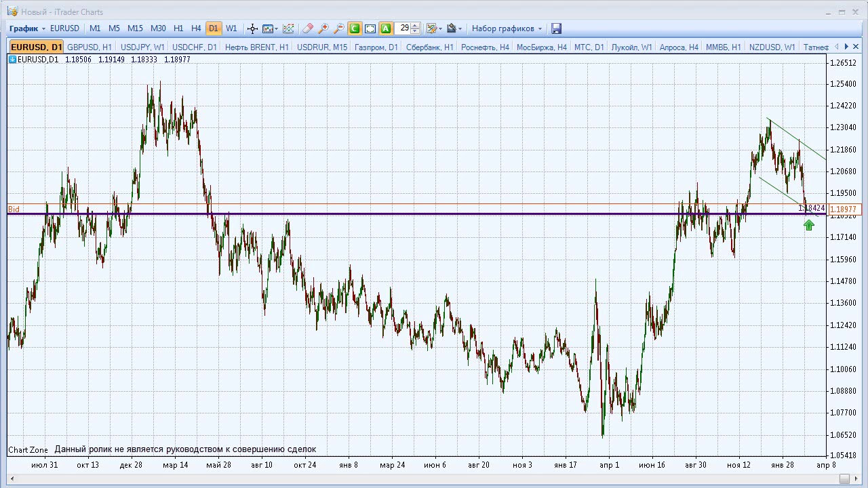Click the indicators chart icon

[288, 28]
